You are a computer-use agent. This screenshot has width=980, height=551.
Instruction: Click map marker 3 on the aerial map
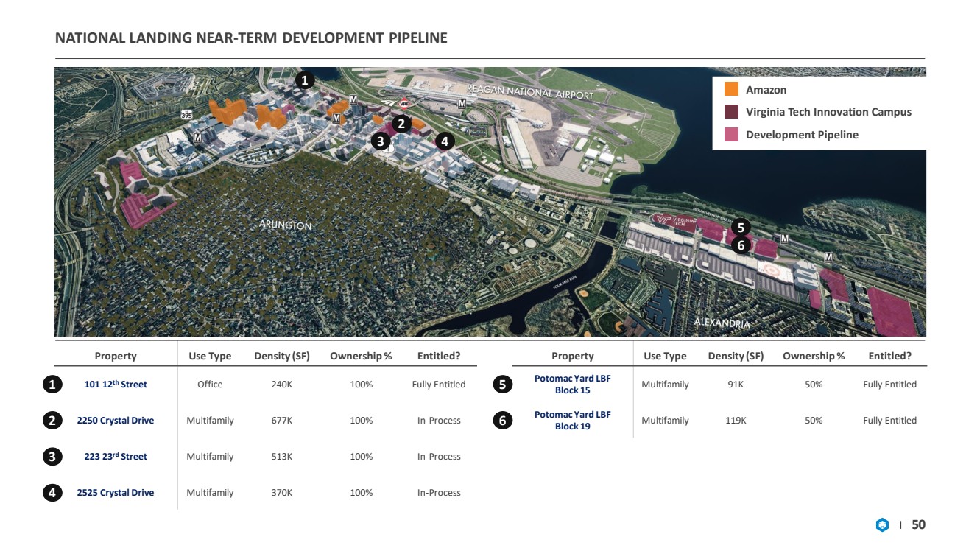(380, 141)
